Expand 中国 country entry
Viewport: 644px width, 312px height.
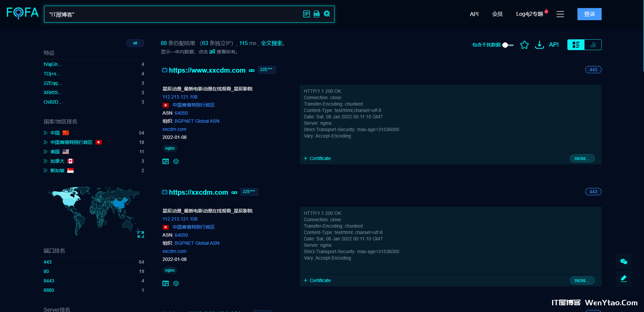(x=46, y=133)
